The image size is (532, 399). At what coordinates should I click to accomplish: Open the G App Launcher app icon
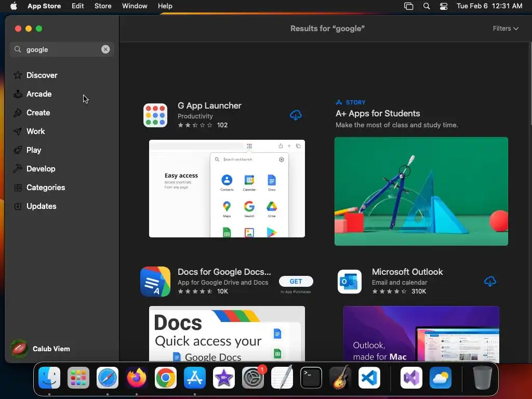[155, 115]
